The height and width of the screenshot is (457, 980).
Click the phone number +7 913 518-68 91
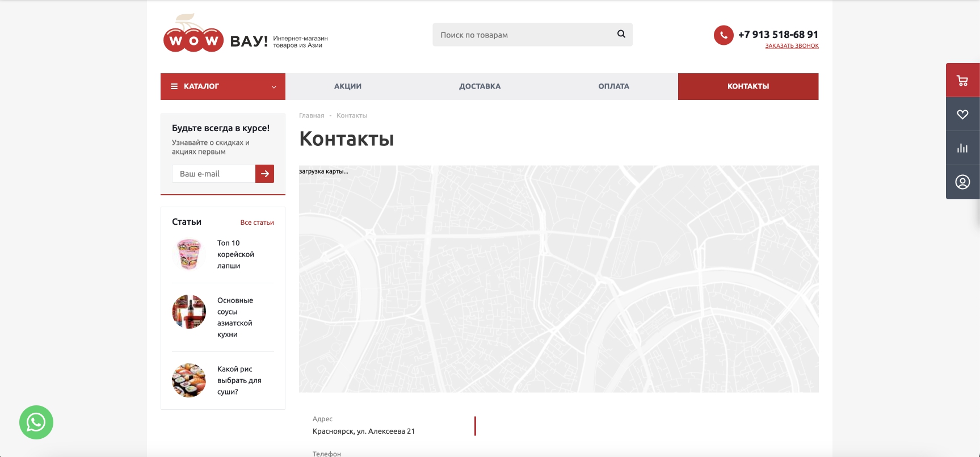[778, 35]
